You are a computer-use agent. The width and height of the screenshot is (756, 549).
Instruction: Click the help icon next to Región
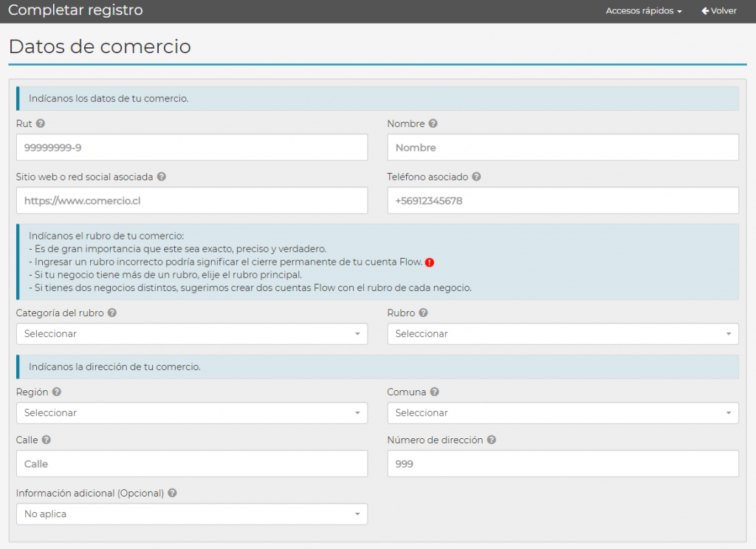(x=57, y=392)
